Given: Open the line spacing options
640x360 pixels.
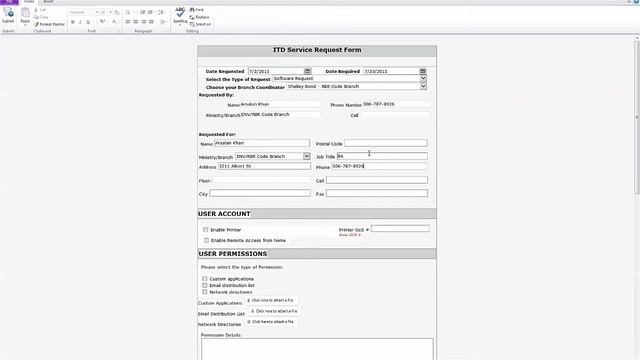Looking at the screenshot, I should [x=161, y=12].
